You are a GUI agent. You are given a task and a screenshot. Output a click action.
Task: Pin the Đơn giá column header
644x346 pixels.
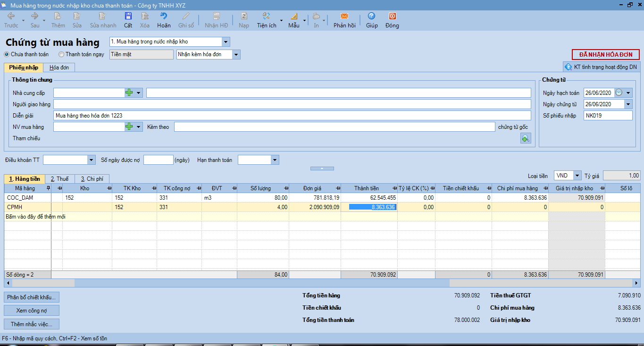point(338,188)
